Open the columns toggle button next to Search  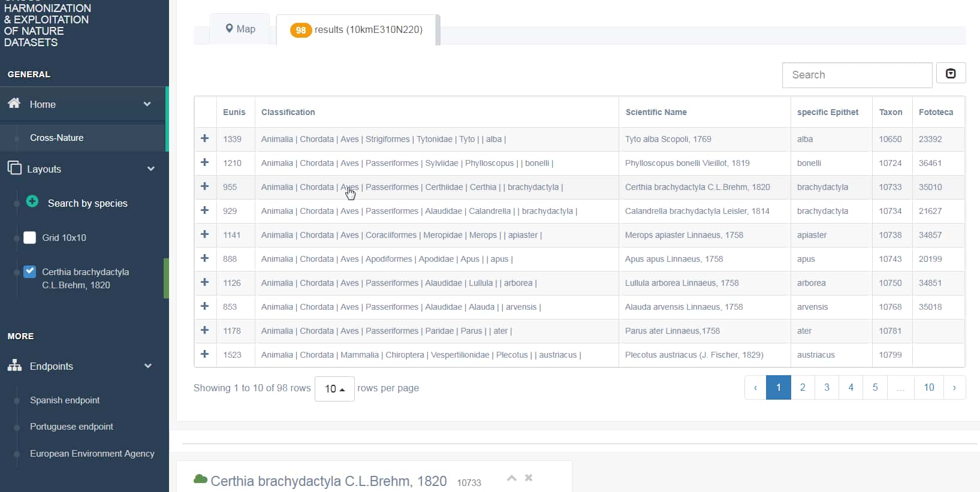click(x=951, y=73)
